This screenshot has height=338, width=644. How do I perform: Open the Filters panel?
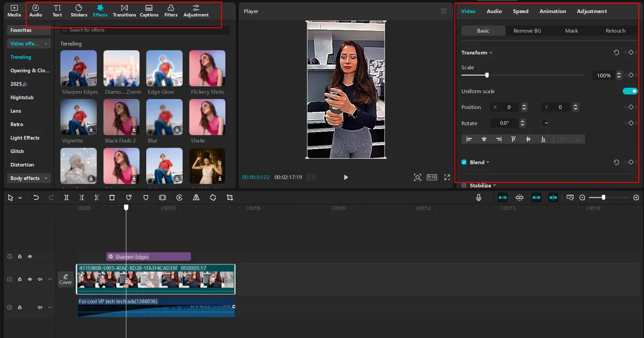tap(171, 10)
